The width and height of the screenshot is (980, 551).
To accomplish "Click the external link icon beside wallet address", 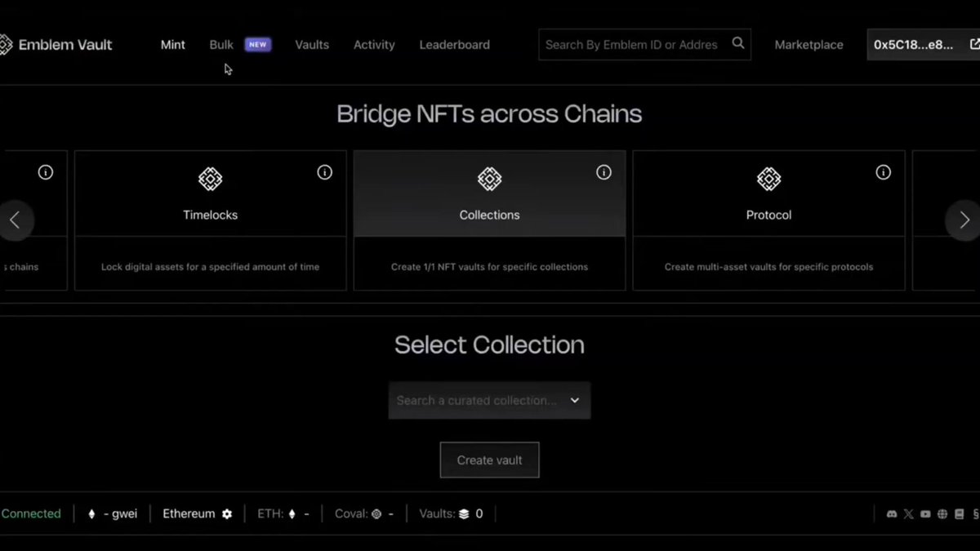I will point(974,44).
